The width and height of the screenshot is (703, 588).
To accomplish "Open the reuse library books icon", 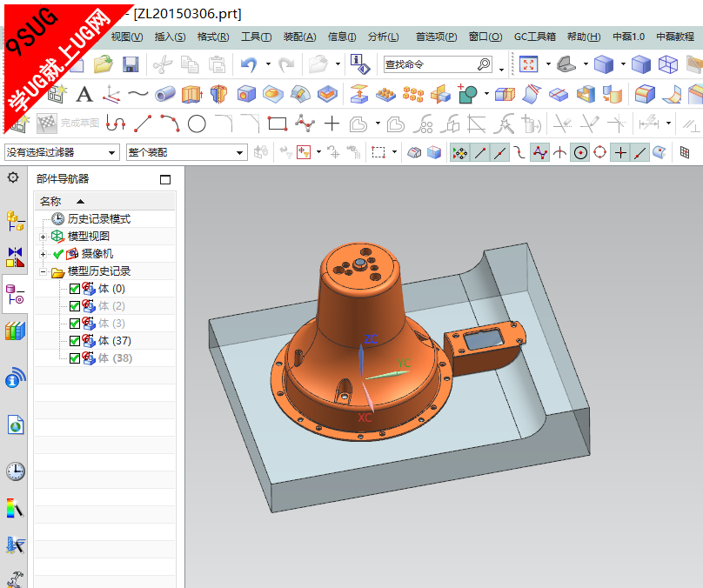I will coord(16,331).
